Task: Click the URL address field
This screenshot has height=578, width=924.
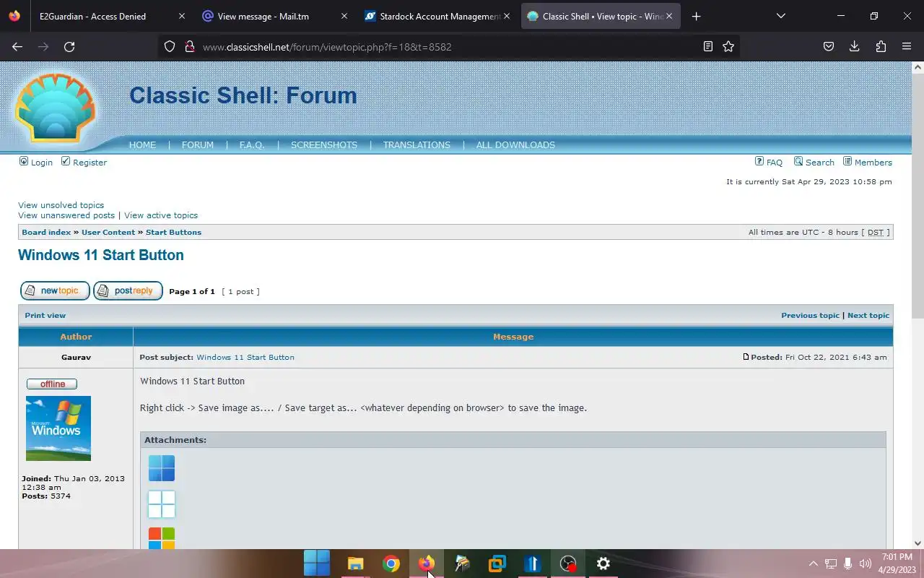Action: click(448, 47)
